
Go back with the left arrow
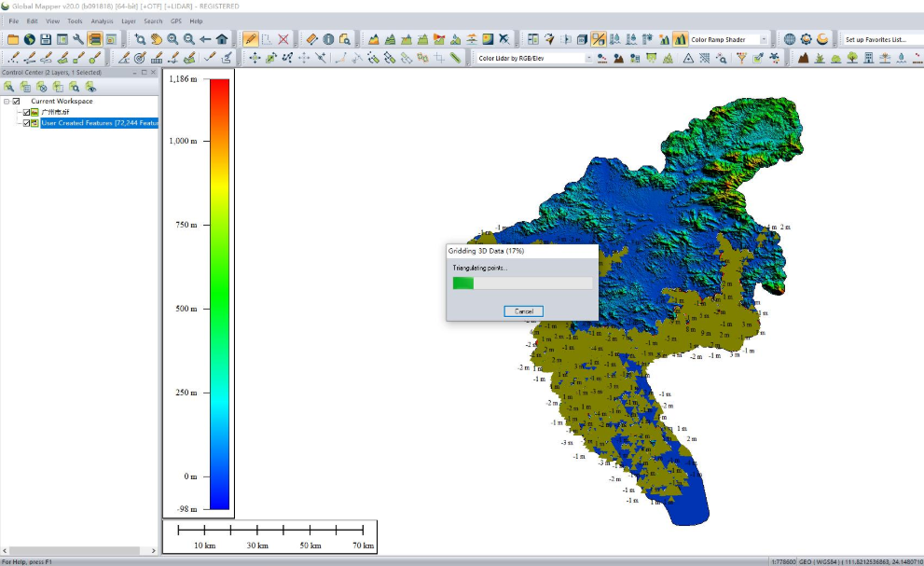(x=205, y=39)
